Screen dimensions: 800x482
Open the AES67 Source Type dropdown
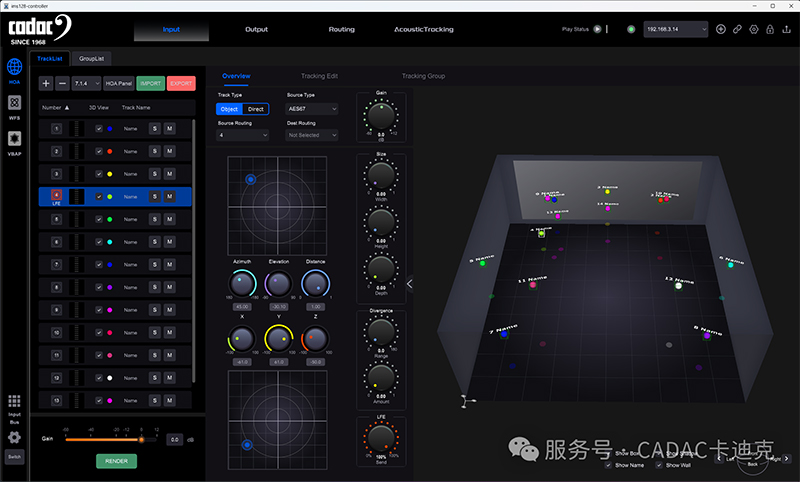point(311,108)
